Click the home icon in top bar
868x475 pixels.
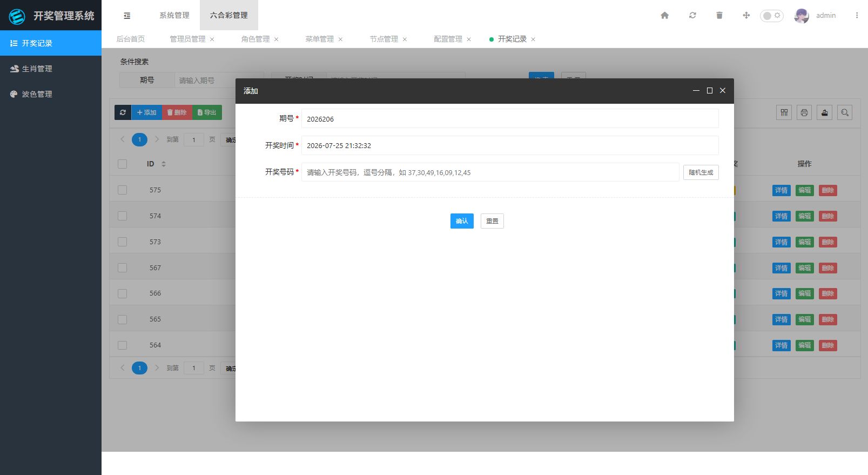point(665,15)
